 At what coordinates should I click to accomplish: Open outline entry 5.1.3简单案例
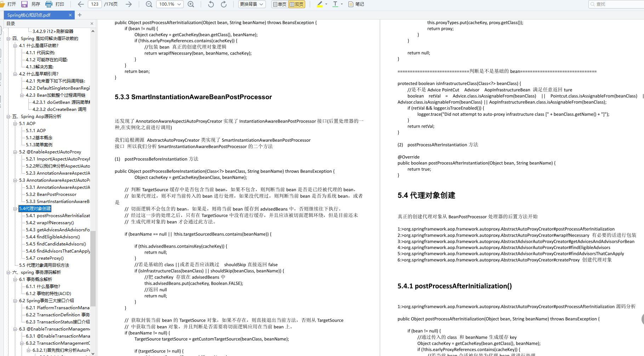[x=39, y=145]
